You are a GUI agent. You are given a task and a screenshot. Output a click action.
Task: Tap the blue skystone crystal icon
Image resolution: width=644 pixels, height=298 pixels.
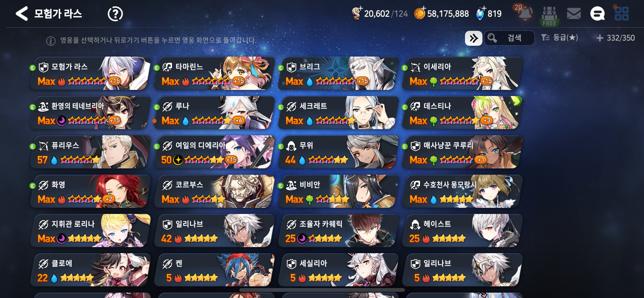480,13
